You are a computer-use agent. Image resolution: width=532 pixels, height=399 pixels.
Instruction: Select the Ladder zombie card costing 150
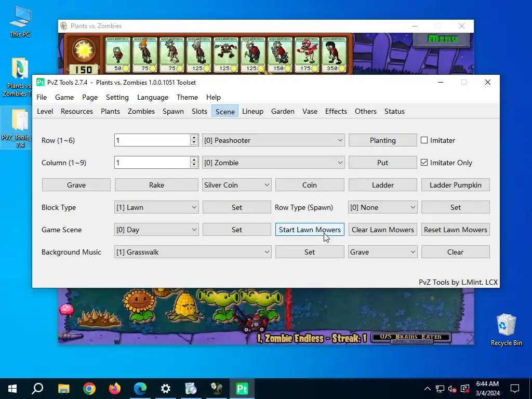pos(280,55)
